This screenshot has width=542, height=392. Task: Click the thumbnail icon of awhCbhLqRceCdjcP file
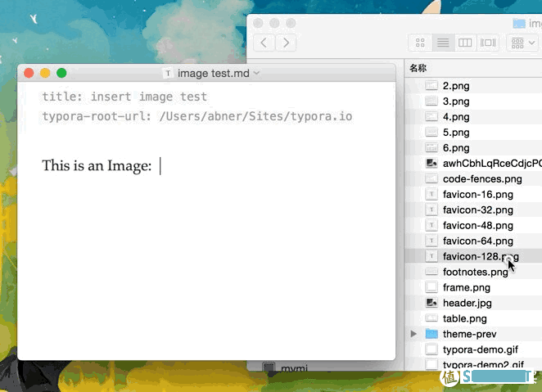point(431,163)
